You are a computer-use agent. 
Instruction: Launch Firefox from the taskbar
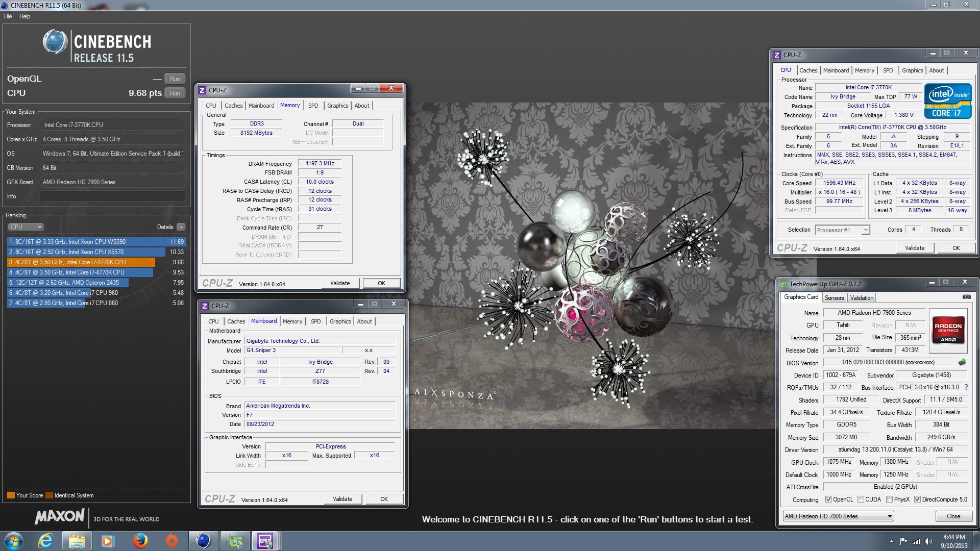click(x=140, y=541)
